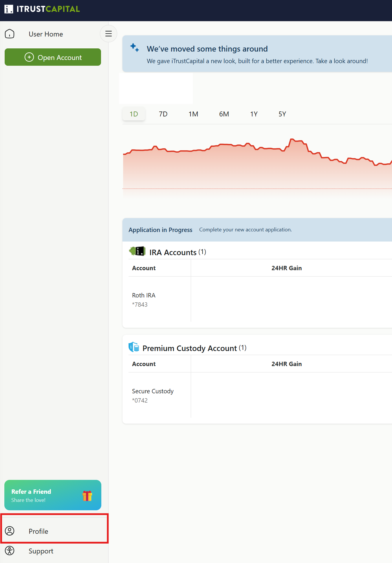Click the Profile user icon
This screenshot has width=392, height=563.
(10, 531)
